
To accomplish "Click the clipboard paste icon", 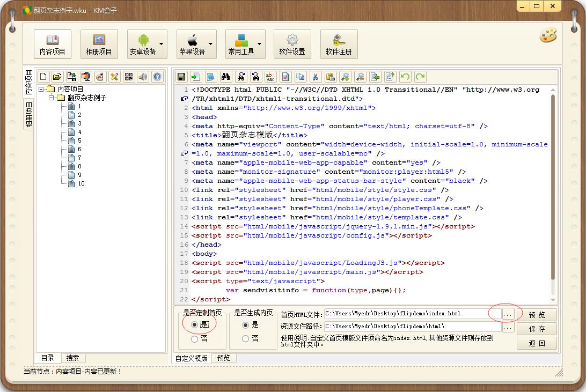I will pyautogui.click(x=331, y=77).
